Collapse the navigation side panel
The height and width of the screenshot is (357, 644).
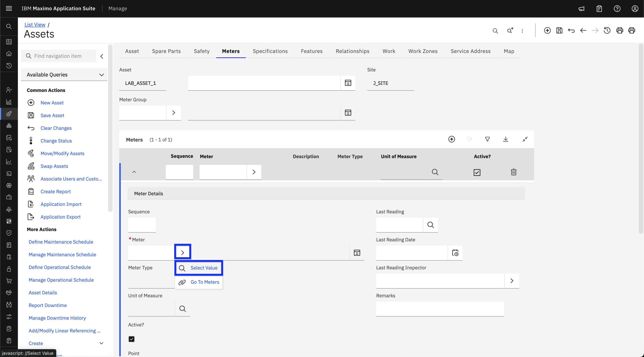coord(102,56)
